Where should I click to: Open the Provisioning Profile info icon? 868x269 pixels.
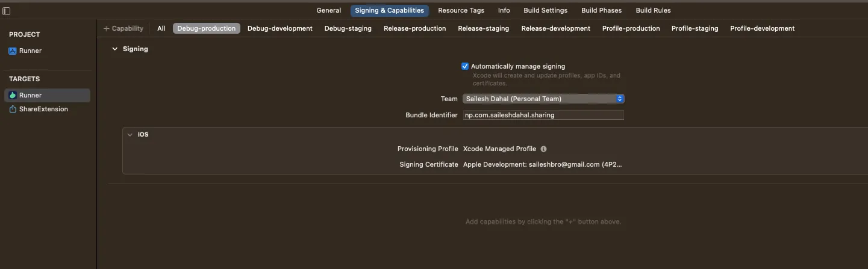tap(543, 149)
